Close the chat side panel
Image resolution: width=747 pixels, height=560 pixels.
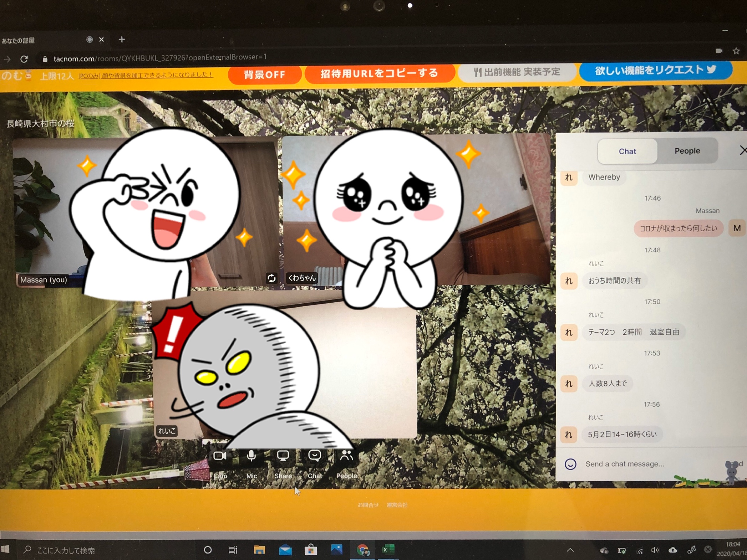[x=743, y=150]
